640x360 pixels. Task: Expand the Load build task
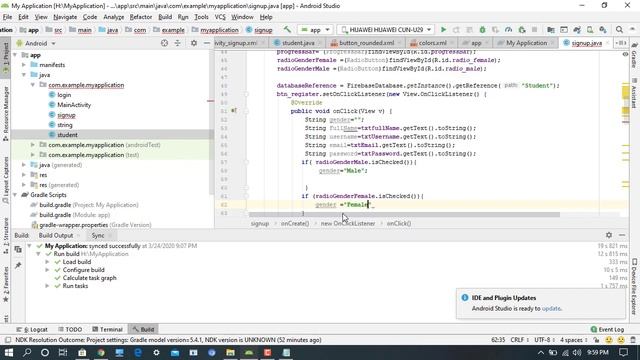47,262
